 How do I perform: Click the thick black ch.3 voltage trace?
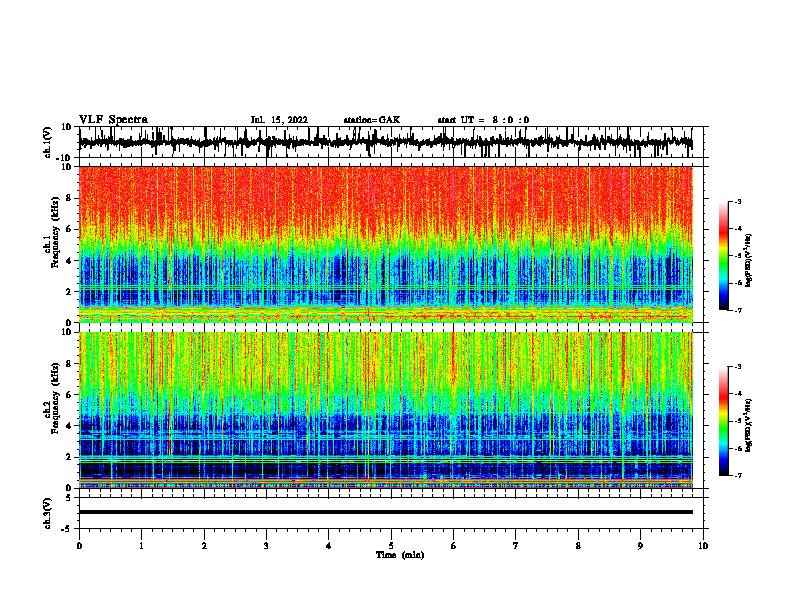click(385, 512)
